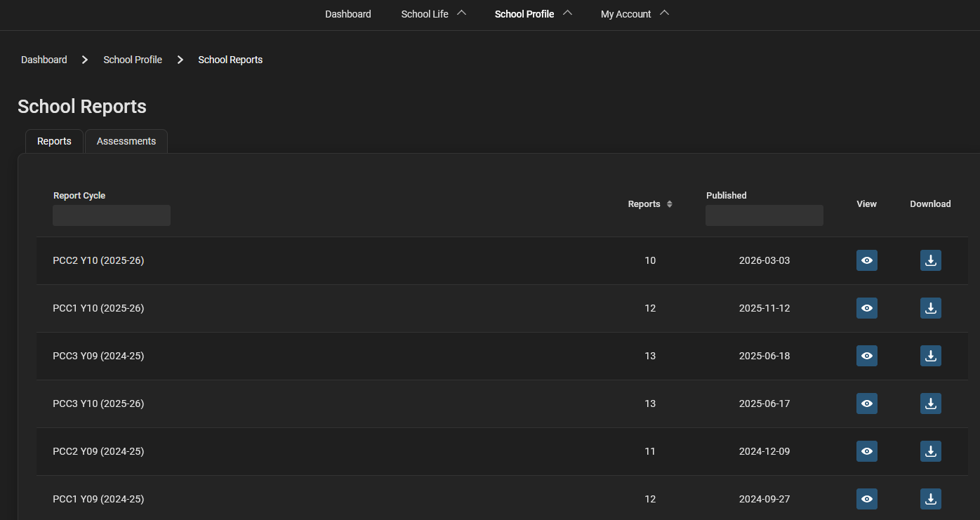Image resolution: width=980 pixels, height=520 pixels.
Task: Download the PCC2 Y09 (2024-25) report
Action: (931, 451)
